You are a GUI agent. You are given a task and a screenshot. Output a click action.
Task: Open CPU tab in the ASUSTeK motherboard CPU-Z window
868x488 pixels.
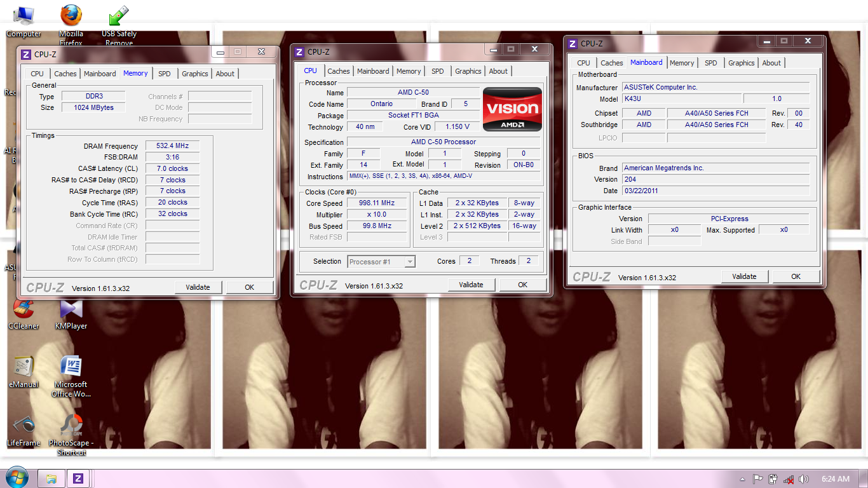[584, 63]
